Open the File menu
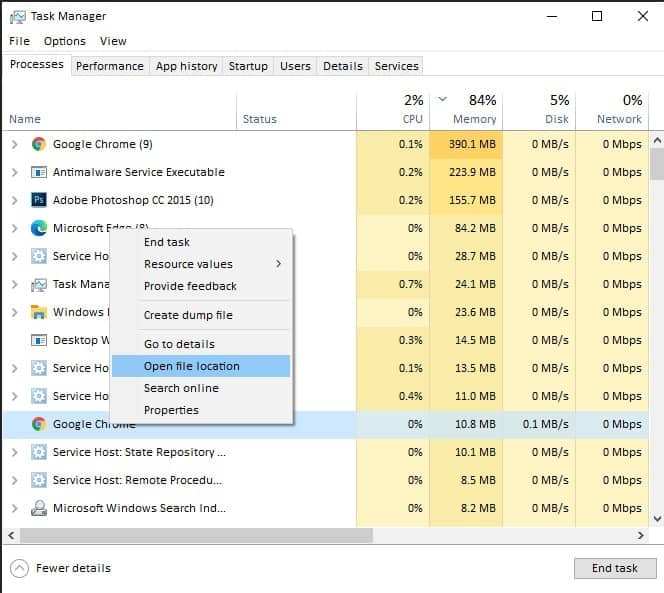This screenshot has width=664, height=593. tap(19, 41)
